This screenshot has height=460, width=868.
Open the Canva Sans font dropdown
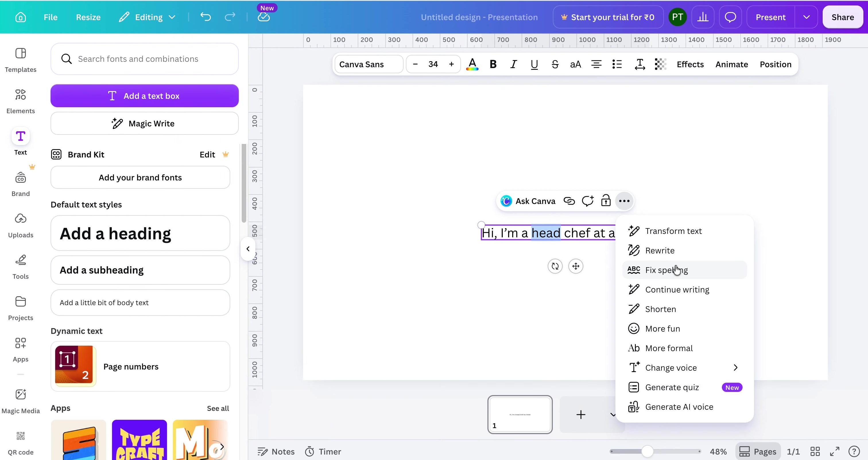(369, 64)
